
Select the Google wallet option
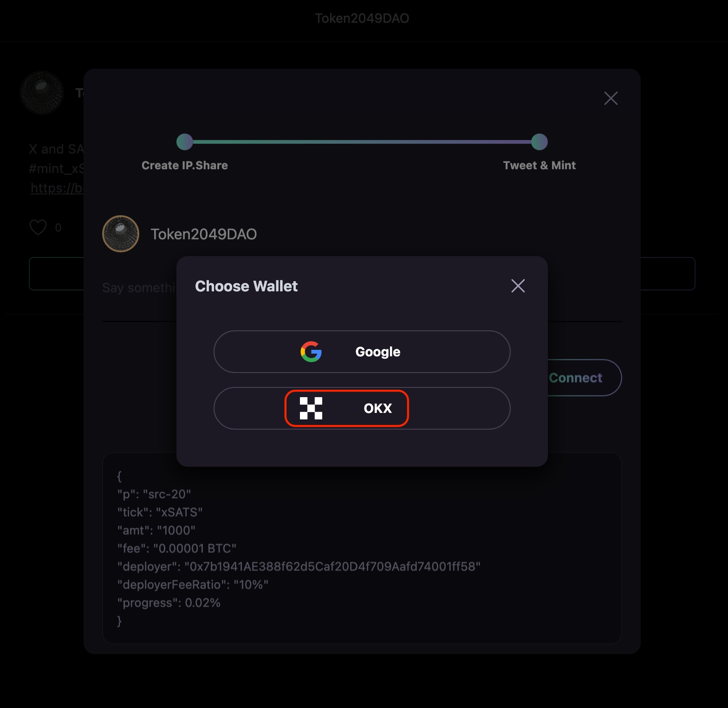(x=362, y=352)
